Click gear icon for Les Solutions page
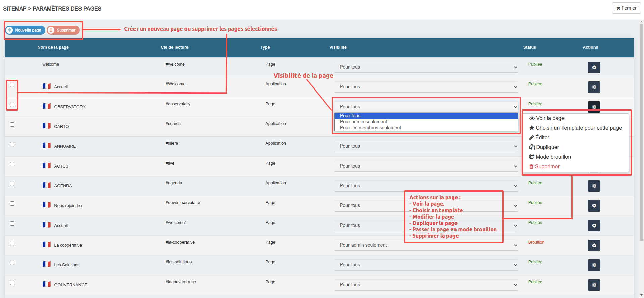The height and width of the screenshot is (298, 644). [x=594, y=265]
